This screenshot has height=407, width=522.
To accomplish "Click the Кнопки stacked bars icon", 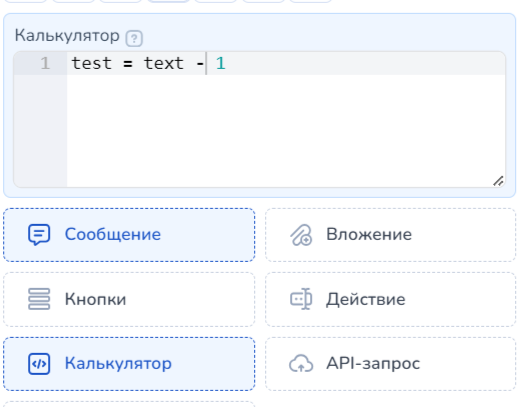I will tap(39, 299).
